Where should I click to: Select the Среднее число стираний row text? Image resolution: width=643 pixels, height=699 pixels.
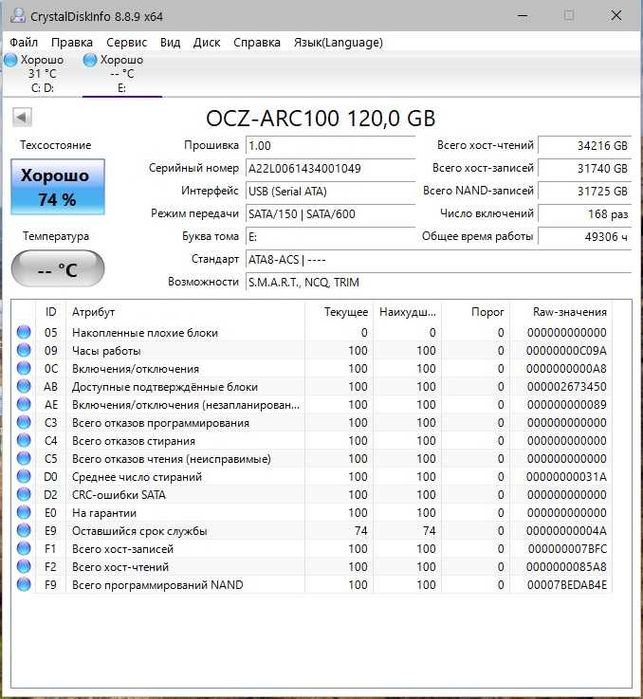(x=136, y=477)
